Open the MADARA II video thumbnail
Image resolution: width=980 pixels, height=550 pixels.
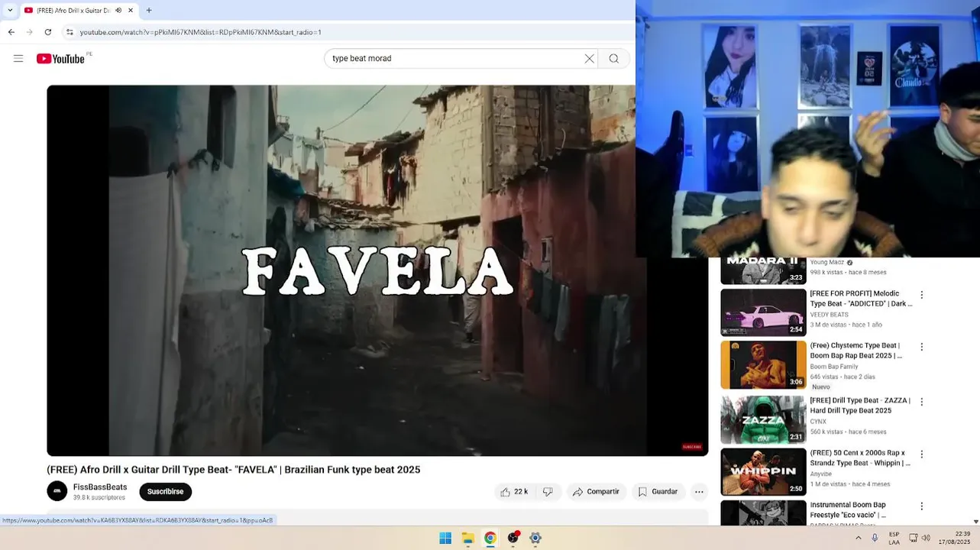(763, 271)
